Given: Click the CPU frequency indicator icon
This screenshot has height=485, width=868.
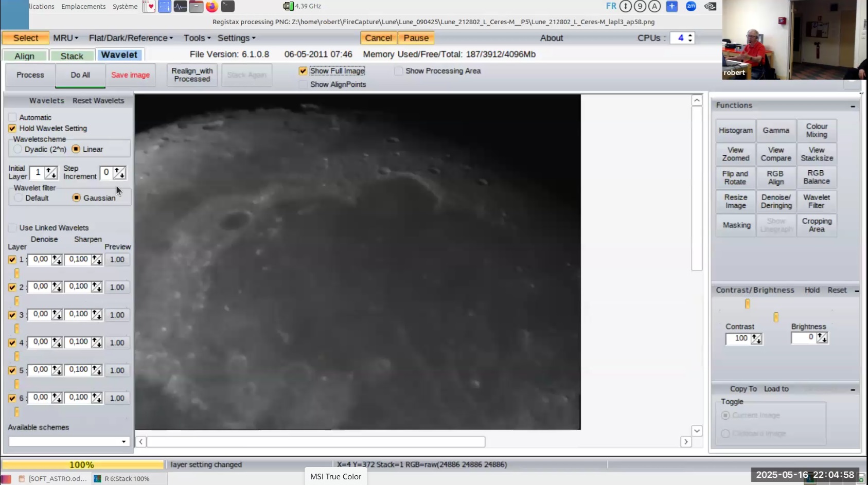Looking at the screenshot, I should tap(288, 6).
